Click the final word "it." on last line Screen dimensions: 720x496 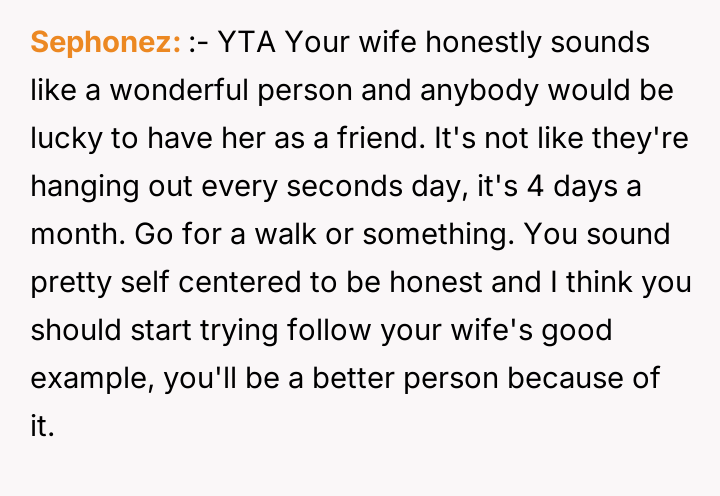[40, 427]
